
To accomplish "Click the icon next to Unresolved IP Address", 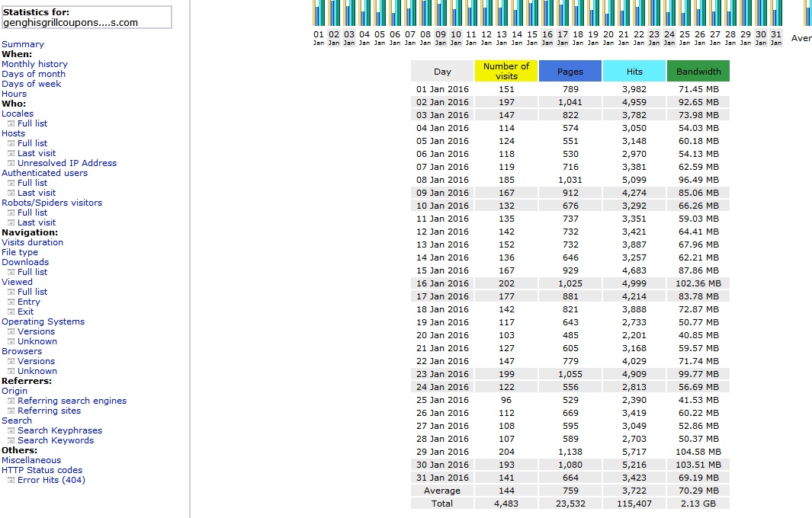I will 11,164.
